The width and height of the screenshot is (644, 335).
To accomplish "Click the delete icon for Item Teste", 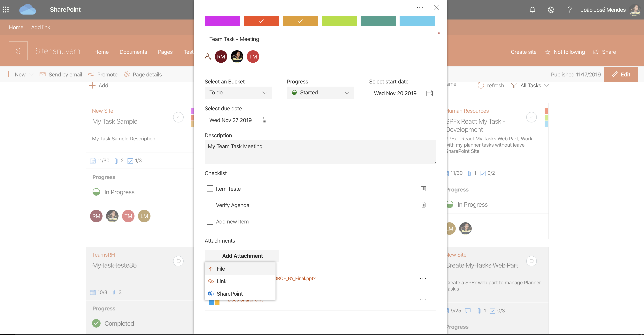I will (x=423, y=188).
